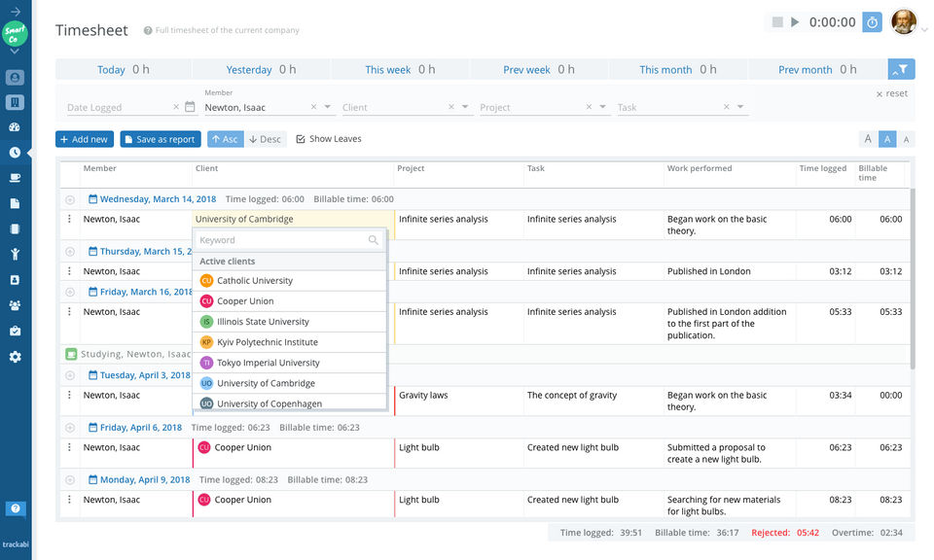
Task: Open the standing person sidebar icon
Action: [15, 254]
